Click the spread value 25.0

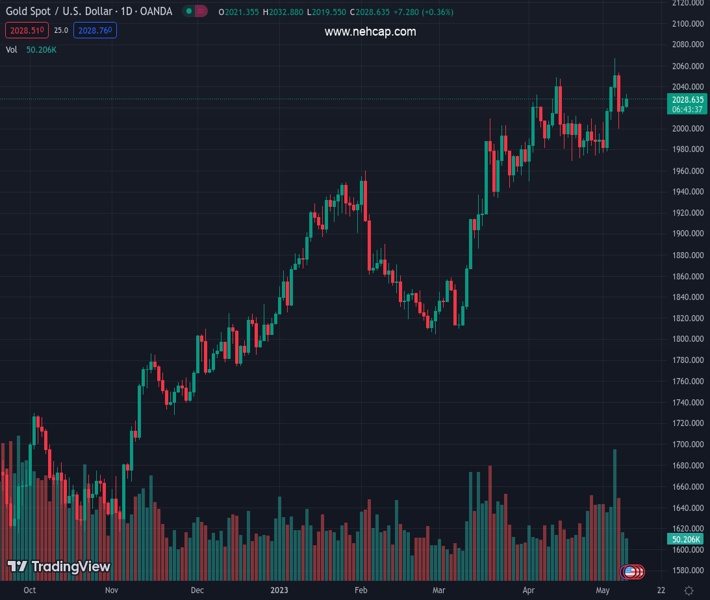tap(61, 30)
